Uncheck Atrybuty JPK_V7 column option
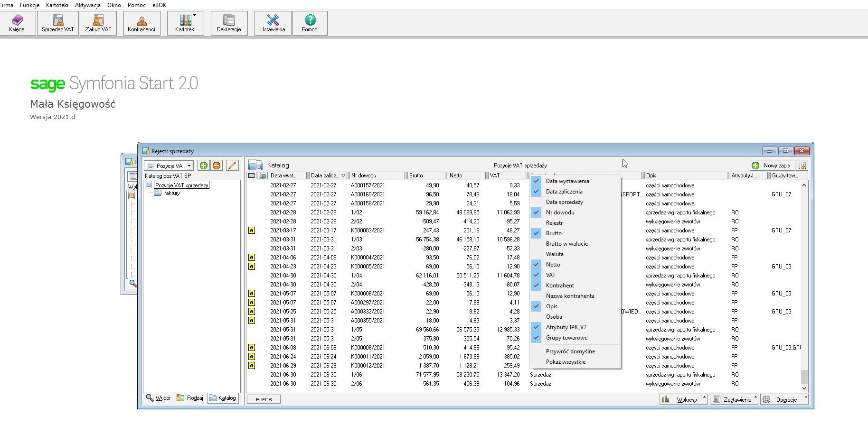The image size is (868, 443). (x=575, y=327)
